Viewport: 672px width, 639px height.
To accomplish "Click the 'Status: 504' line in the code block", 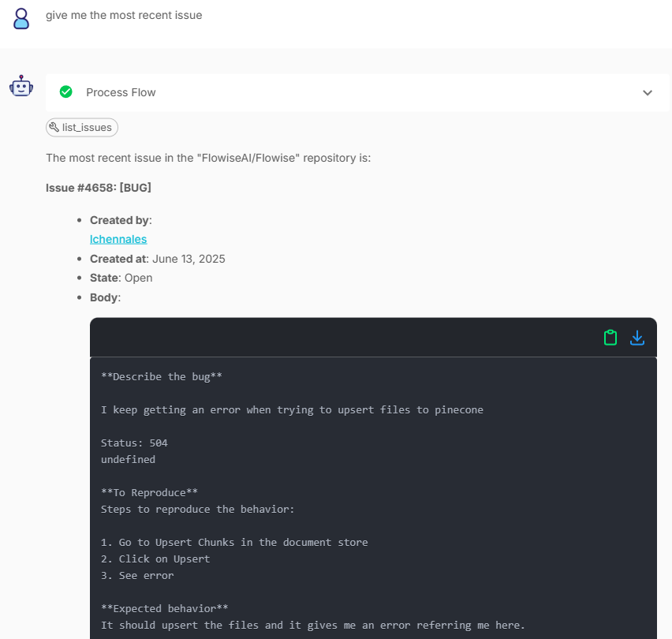I will tap(134, 443).
